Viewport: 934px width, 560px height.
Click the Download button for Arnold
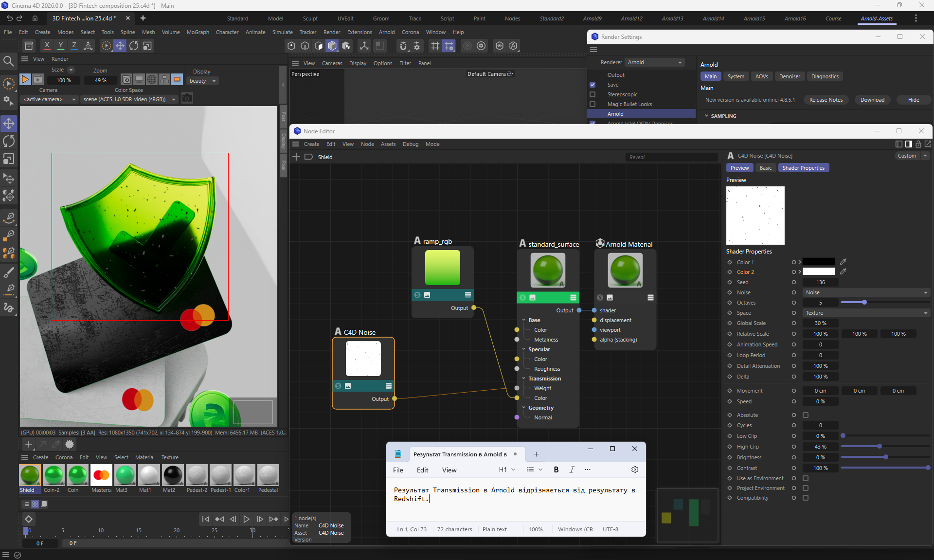point(872,100)
